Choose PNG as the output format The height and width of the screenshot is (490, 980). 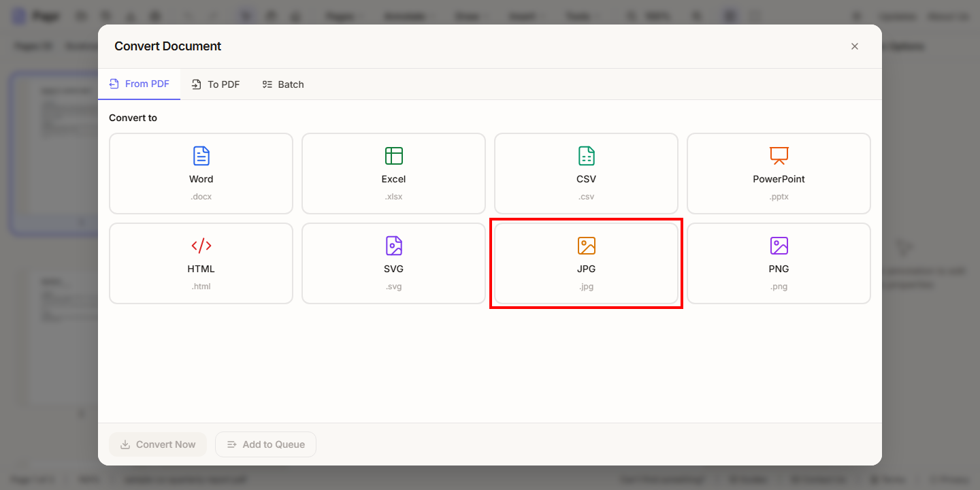tap(779, 263)
